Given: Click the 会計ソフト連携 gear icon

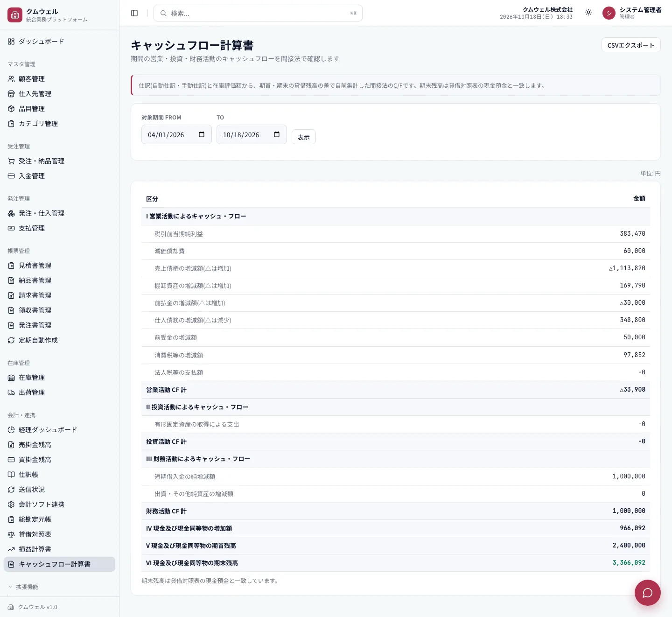Looking at the screenshot, I should (x=11, y=505).
